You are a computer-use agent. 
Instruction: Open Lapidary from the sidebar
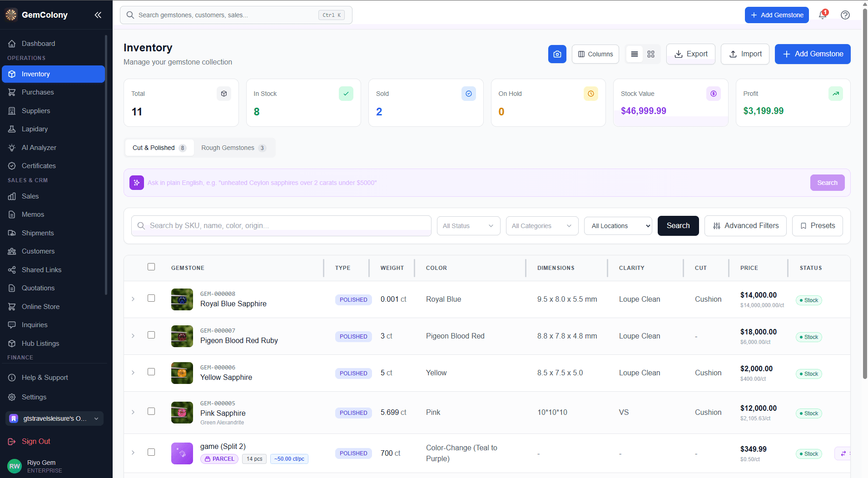[x=54, y=129]
